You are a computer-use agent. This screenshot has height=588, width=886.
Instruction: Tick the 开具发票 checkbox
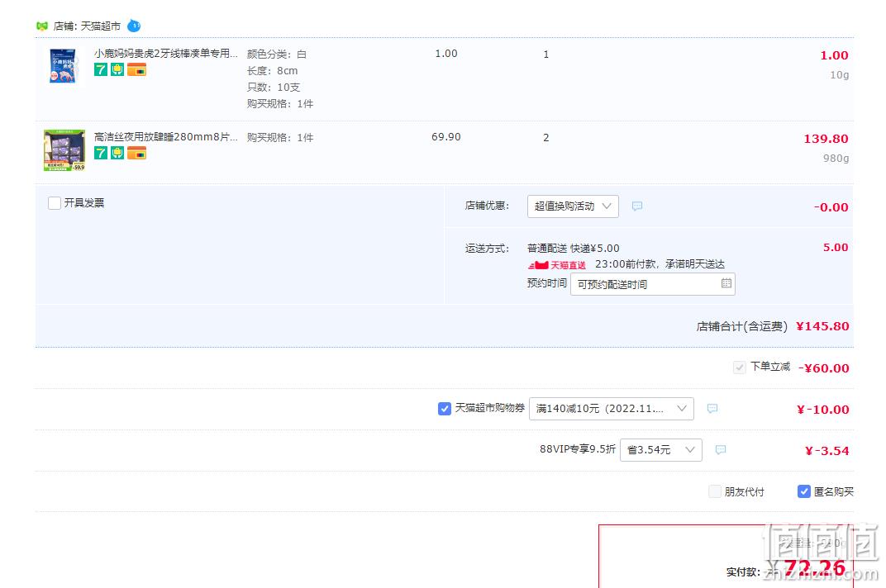(55, 203)
